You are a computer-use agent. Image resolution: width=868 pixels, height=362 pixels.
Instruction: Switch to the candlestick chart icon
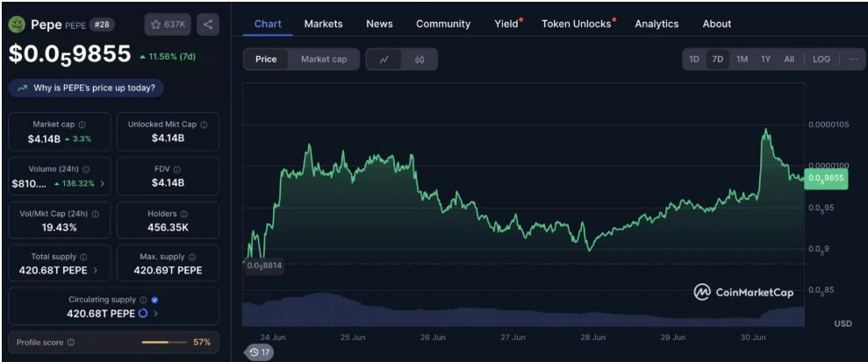point(420,59)
